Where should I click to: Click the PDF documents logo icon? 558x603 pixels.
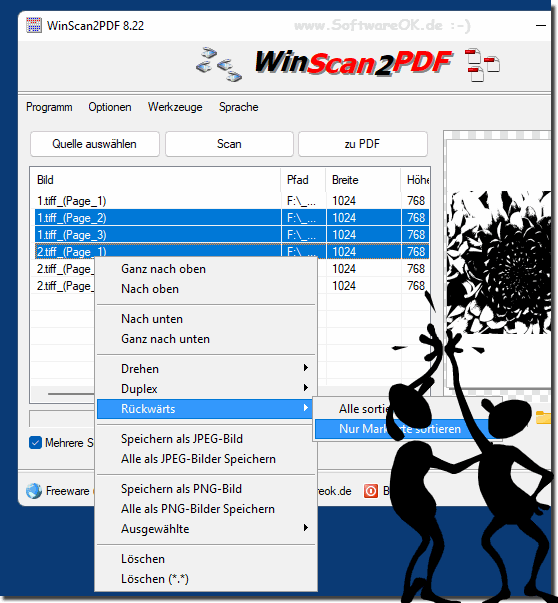(482, 65)
